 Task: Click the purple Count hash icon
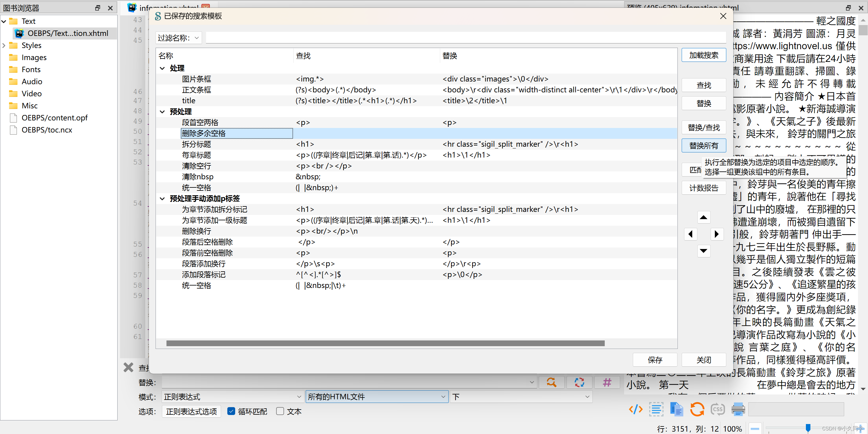pyautogui.click(x=607, y=382)
